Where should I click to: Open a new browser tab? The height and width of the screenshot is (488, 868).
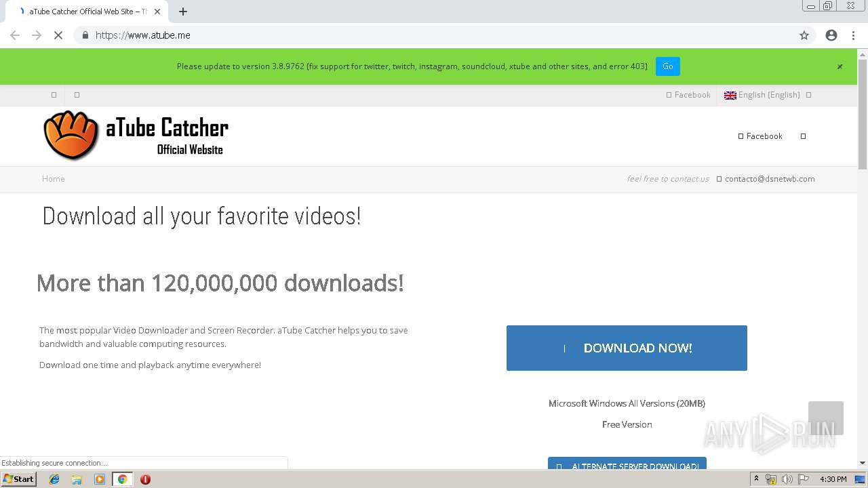tap(183, 12)
